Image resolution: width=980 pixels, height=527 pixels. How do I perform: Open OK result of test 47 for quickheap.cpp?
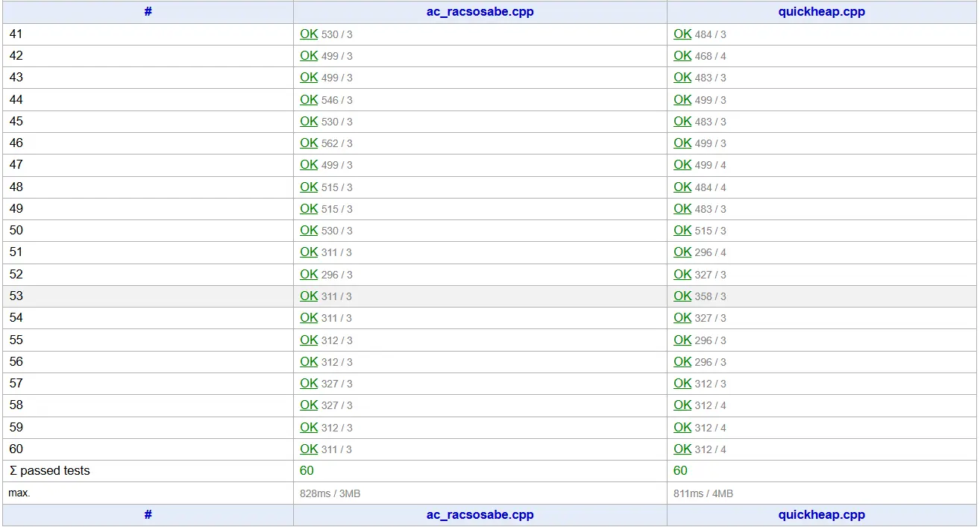click(x=682, y=164)
